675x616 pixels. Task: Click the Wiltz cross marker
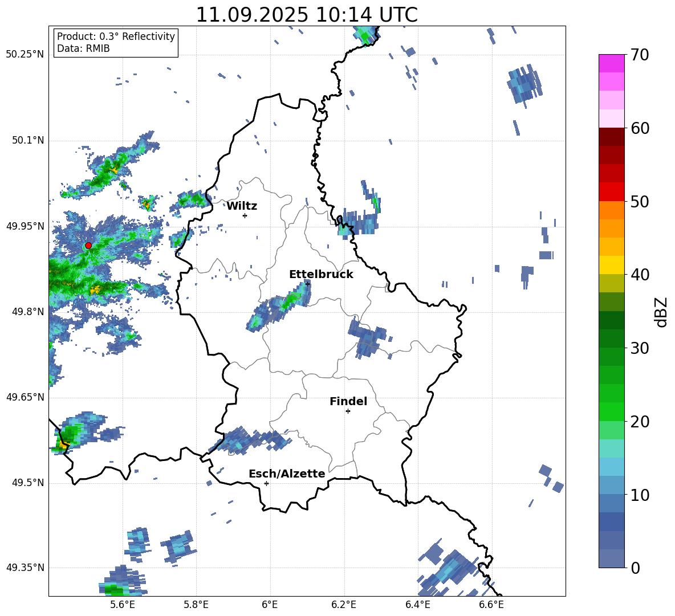tap(245, 215)
